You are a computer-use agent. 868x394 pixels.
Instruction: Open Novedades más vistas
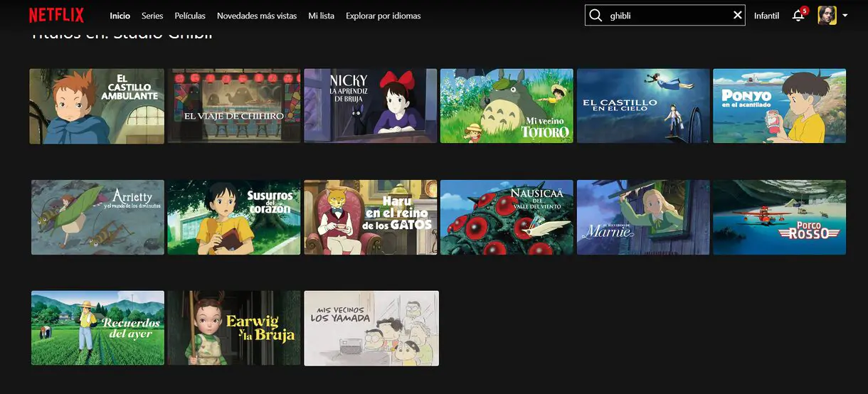[257, 16]
